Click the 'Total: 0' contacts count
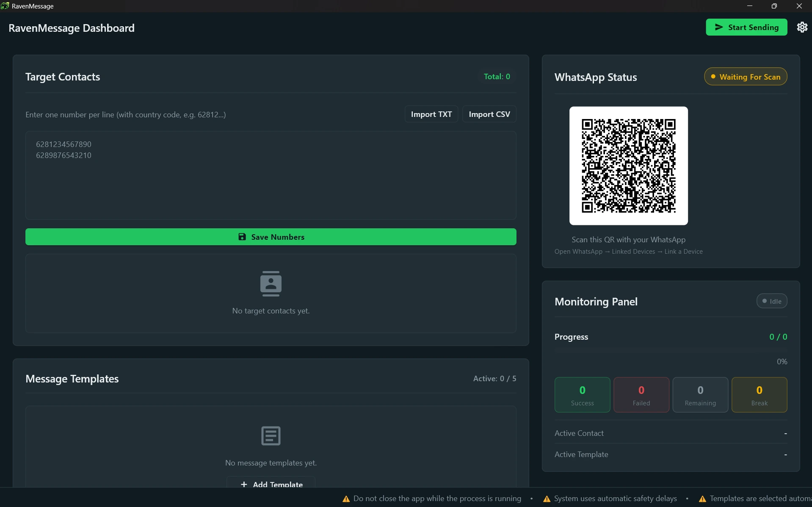Screen dimensions: 812x507 pos(497,77)
